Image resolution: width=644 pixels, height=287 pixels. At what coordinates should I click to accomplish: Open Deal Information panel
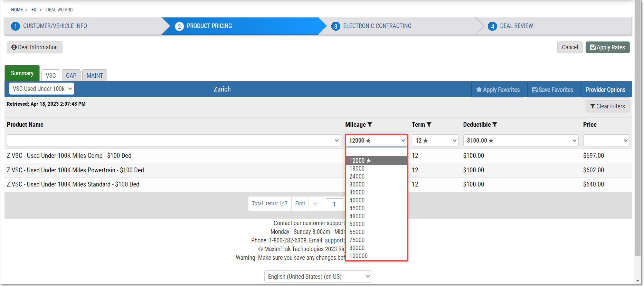(35, 47)
